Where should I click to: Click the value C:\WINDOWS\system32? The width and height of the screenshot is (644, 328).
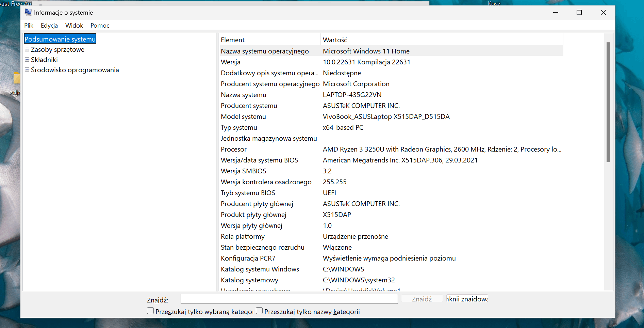coord(359,280)
